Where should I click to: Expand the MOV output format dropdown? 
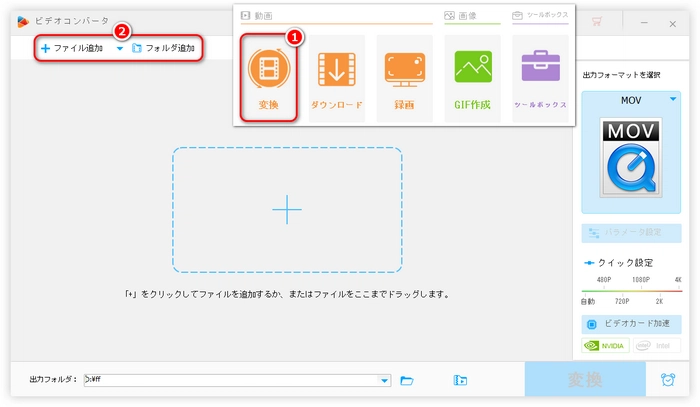coord(673,99)
